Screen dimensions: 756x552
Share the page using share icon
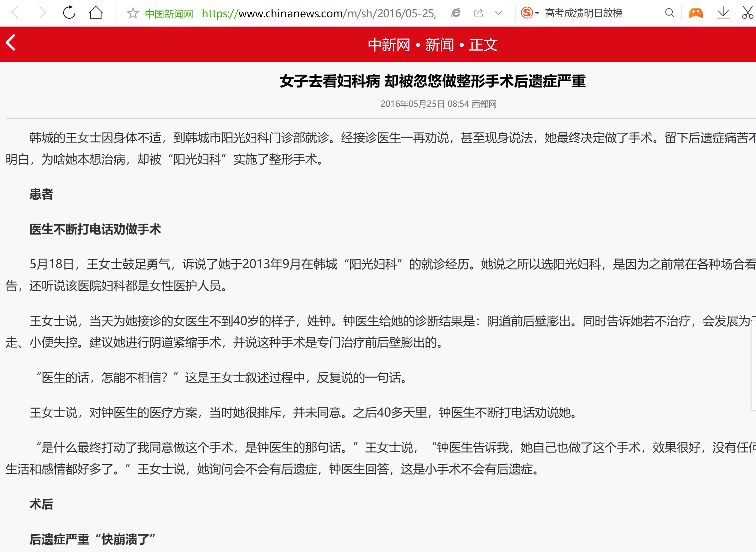pos(479,13)
